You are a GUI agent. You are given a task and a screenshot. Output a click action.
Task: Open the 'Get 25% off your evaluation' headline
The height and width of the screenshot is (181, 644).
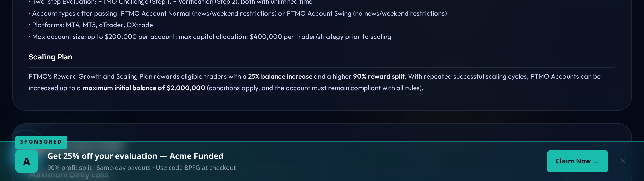tap(135, 156)
